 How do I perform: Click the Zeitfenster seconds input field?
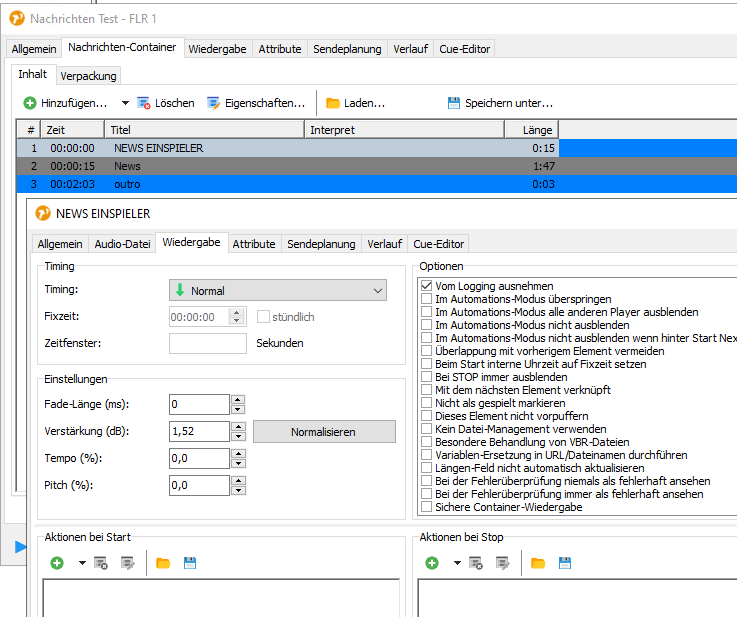(208, 343)
